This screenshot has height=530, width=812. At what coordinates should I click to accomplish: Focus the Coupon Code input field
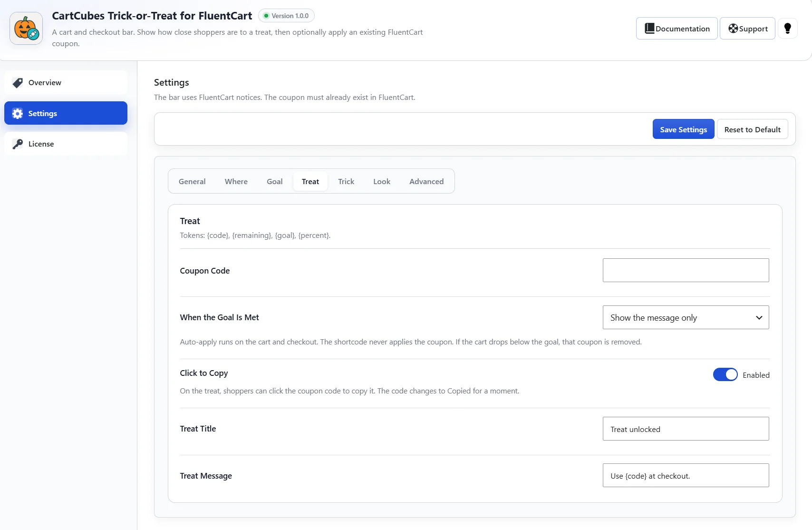(x=686, y=270)
